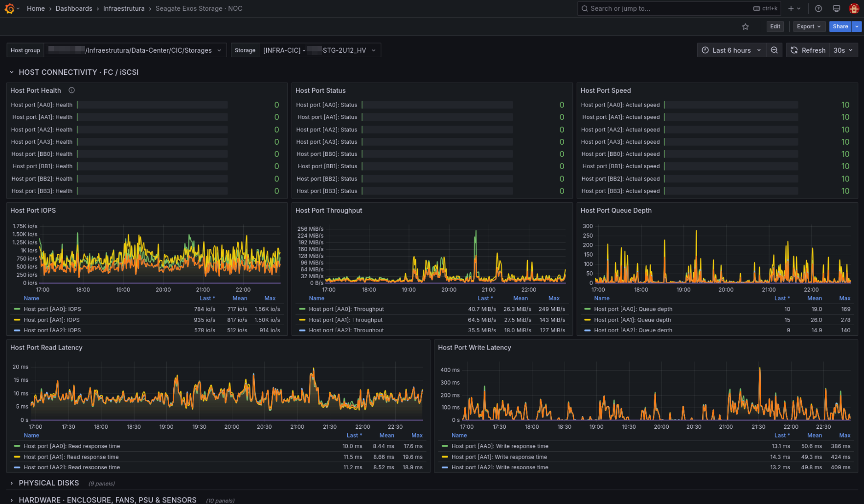Screen dimensions: 864x504
Task: Toggle Host port [AA0]: Read response time series
Action: [x=71, y=446]
